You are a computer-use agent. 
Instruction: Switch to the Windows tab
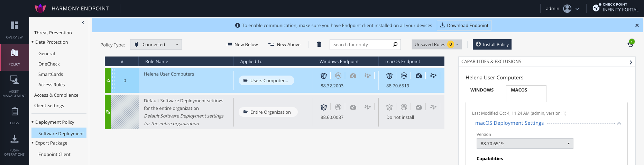pos(482,90)
